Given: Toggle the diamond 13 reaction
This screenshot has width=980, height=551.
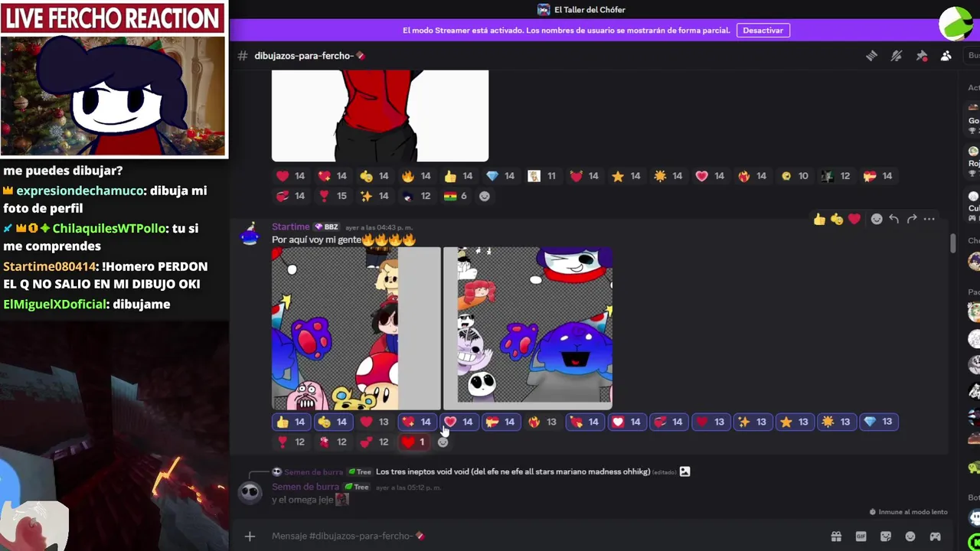Looking at the screenshot, I should point(877,422).
